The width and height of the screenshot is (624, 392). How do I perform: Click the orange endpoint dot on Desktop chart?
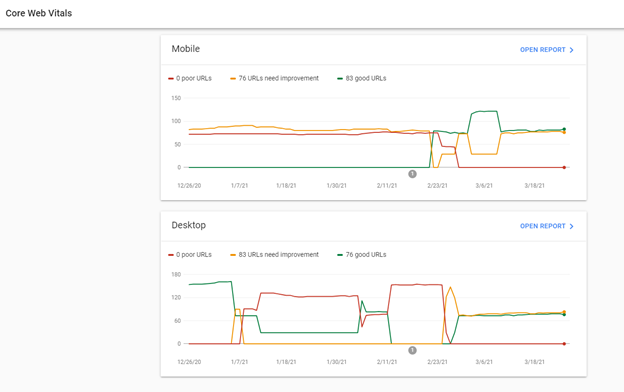click(x=564, y=312)
